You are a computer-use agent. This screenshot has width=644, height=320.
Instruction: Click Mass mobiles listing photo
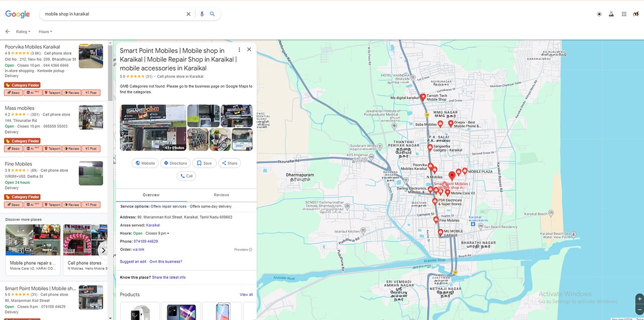[x=91, y=117]
